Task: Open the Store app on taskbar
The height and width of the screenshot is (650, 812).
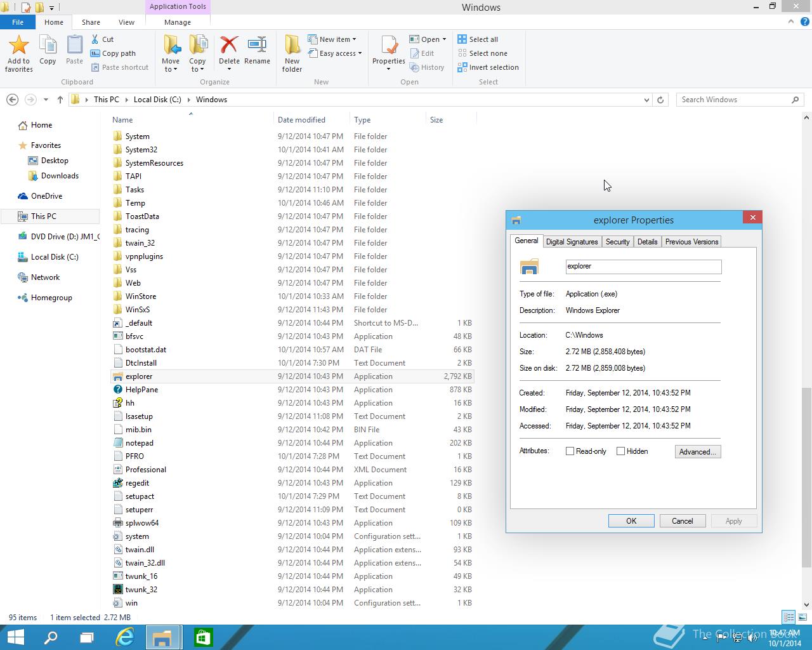Action: pyautogui.click(x=203, y=637)
